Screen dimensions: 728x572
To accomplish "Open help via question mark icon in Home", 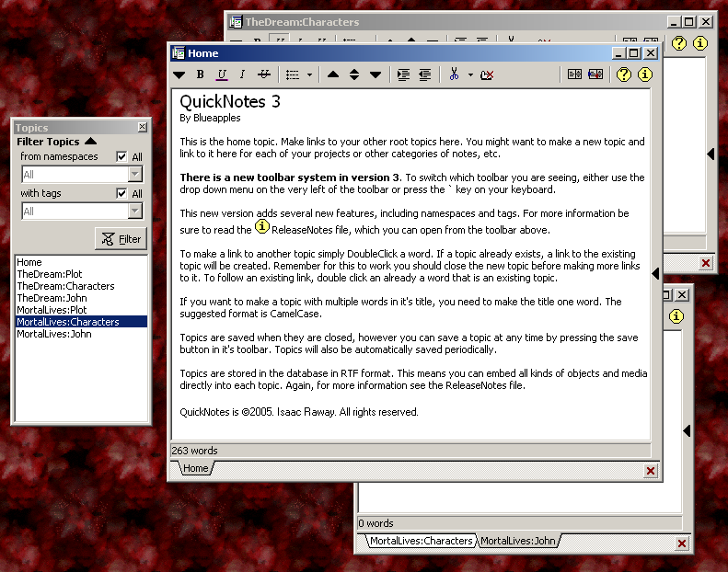I will tap(623, 74).
